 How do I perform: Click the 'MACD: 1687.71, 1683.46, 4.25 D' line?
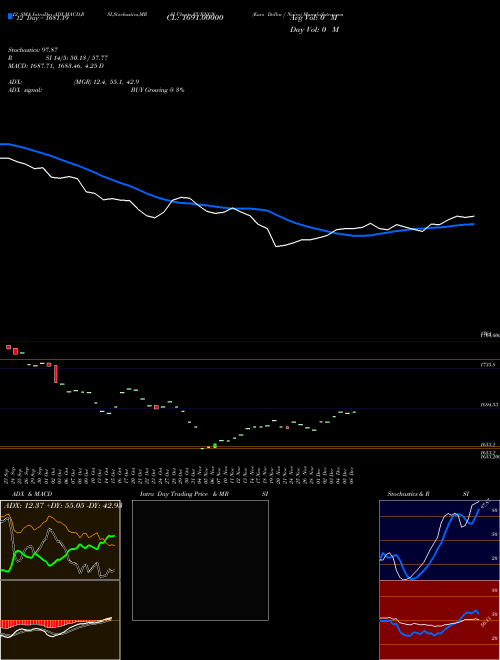tap(56, 66)
